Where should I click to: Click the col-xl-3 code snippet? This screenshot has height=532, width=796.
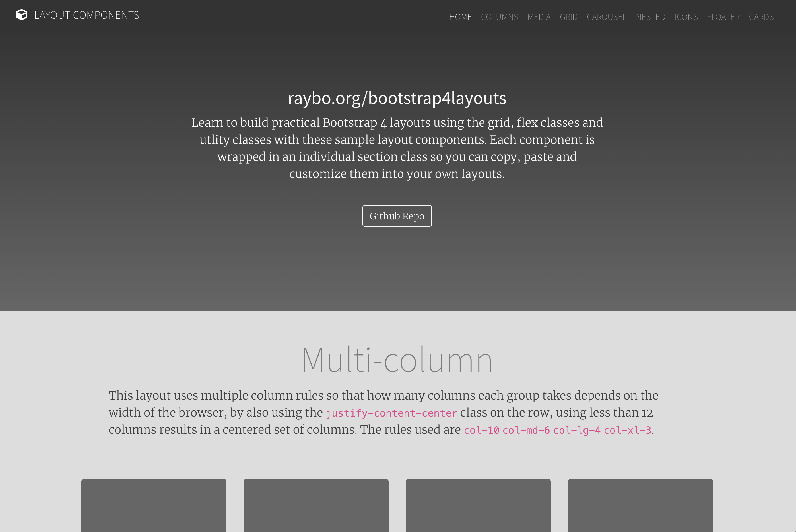click(627, 430)
